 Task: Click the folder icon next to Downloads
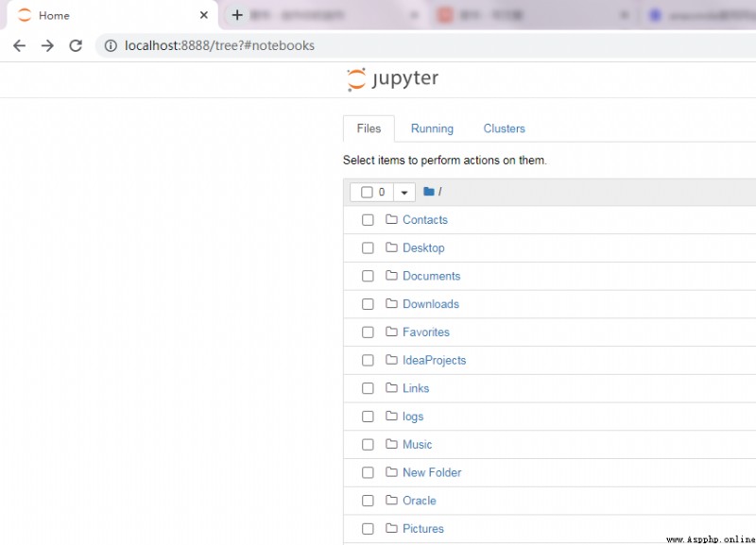click(391, 303)
